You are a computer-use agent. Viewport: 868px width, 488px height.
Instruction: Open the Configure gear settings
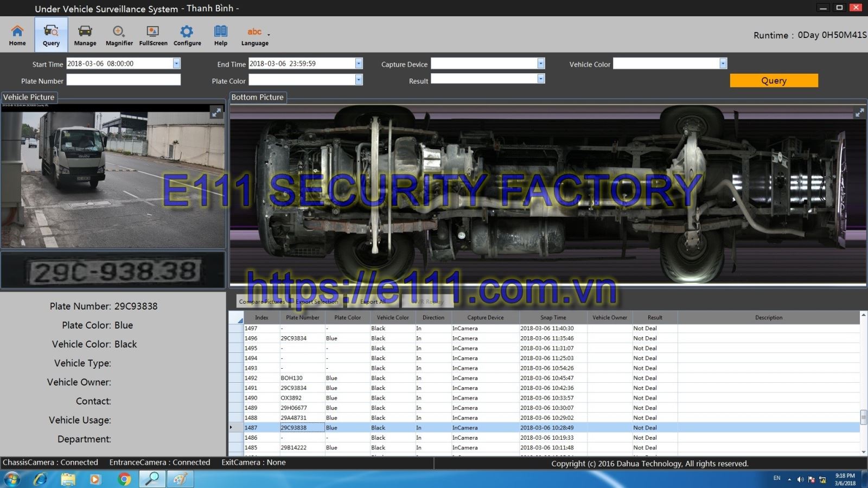187,35
